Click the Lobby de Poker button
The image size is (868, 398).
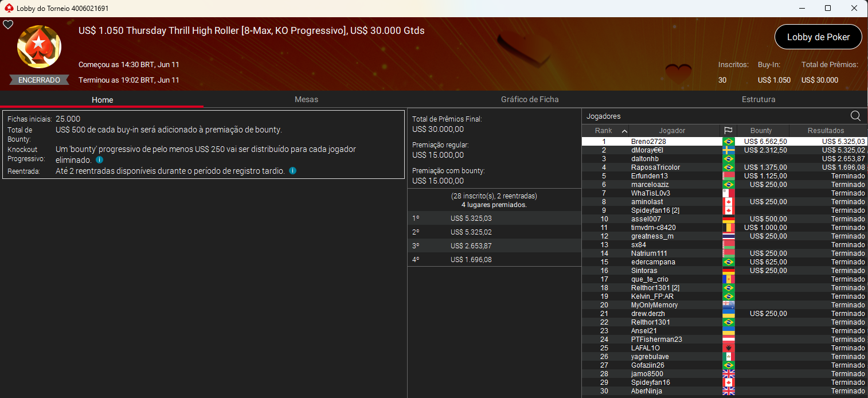click(818, 37)
